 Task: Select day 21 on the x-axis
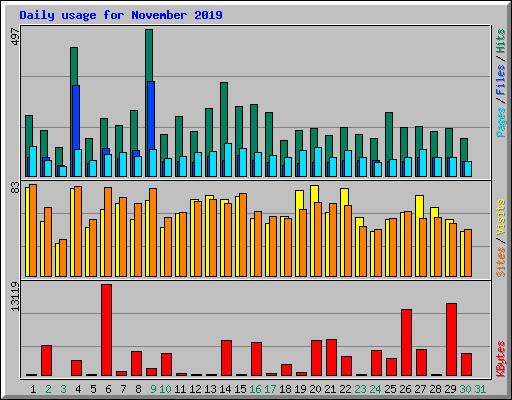[330, 389]
